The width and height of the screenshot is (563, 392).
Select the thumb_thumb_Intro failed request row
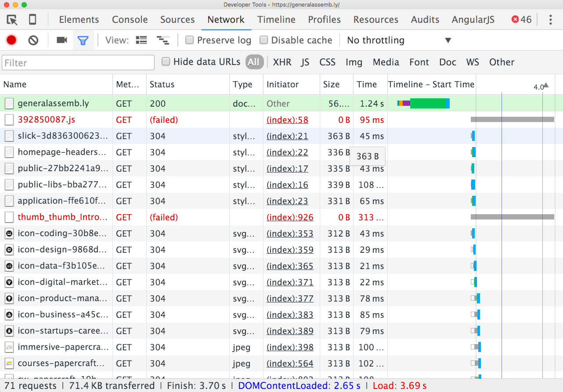point(281,217)
